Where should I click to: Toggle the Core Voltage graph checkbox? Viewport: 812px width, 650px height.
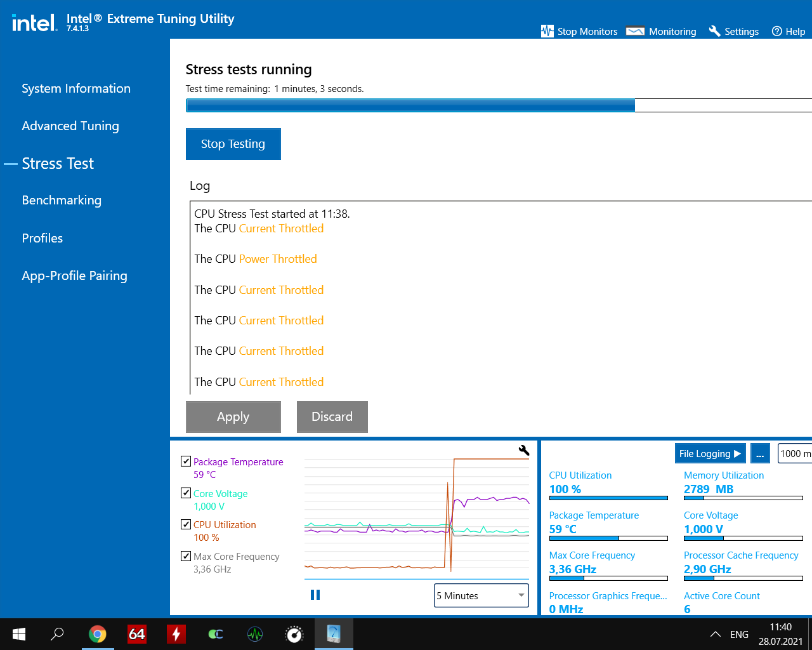[x=186, y=493]
